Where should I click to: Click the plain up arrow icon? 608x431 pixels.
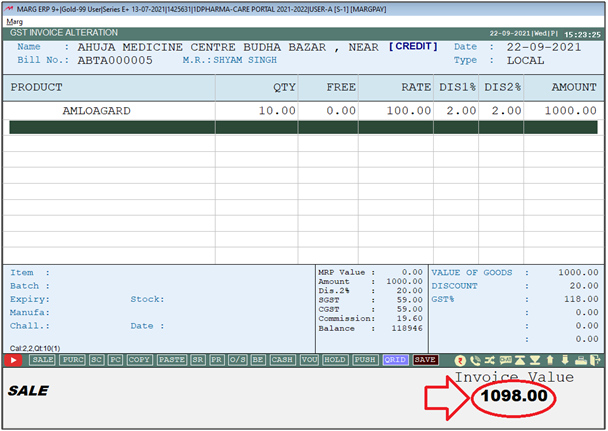(550, 360)
